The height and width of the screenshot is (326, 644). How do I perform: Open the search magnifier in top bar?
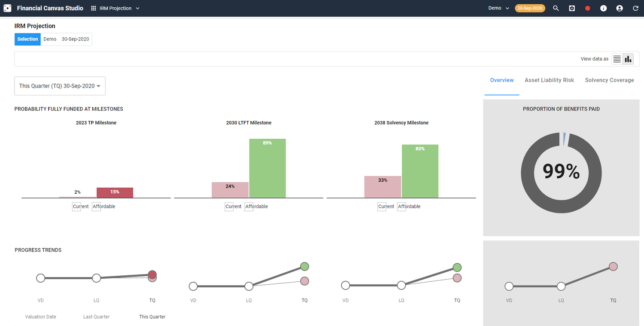click(x=556, y=8)
